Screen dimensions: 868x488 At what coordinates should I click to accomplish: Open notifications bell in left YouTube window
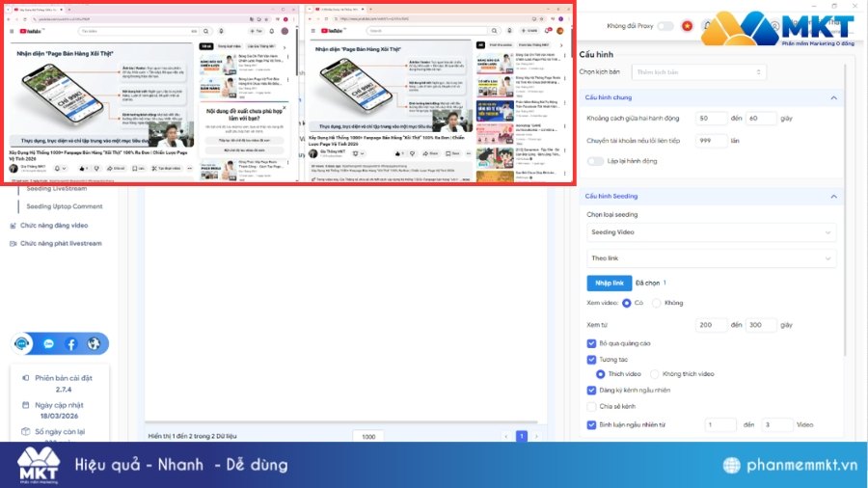pos(272,32)
